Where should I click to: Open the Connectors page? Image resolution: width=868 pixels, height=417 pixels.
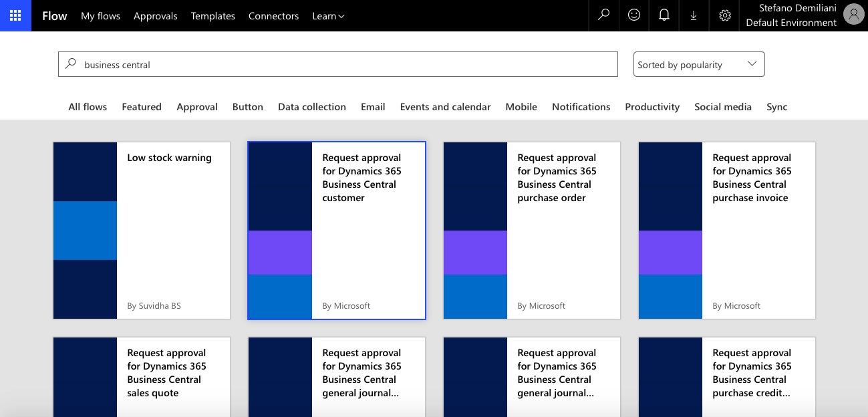(273, 15)
